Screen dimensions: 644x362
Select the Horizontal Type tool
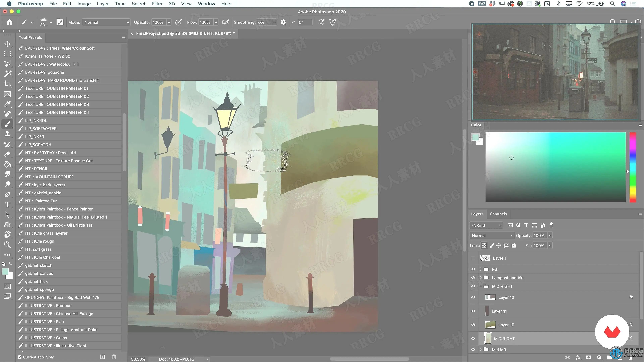(8, 205)
